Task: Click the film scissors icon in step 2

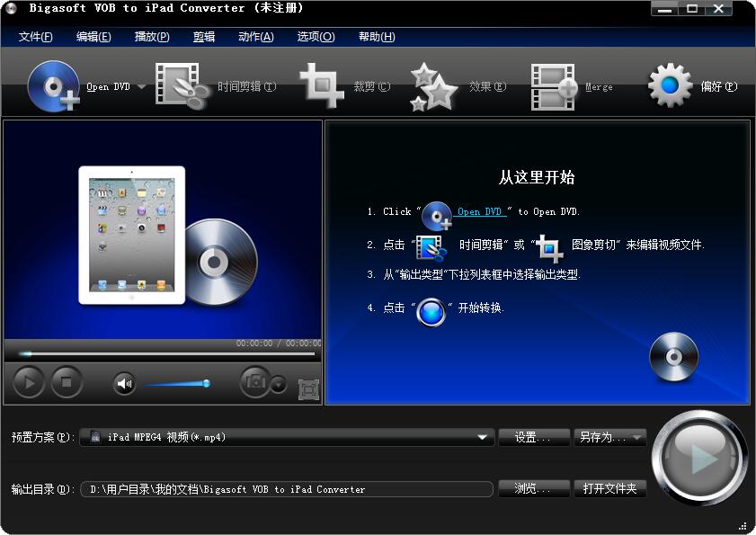Action: (x=431, y=248)
